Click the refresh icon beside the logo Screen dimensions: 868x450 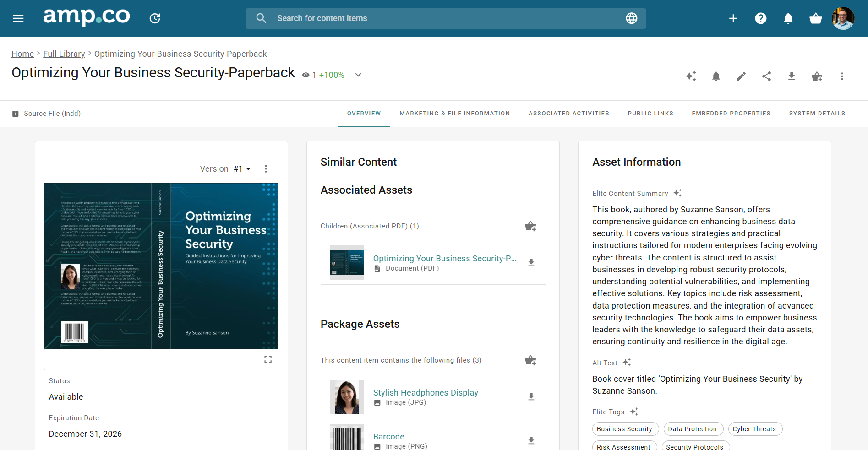[155, 18]
